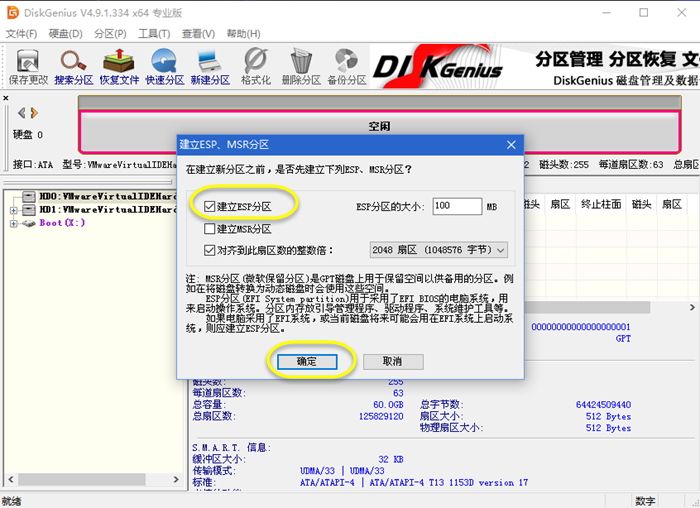700x508 pixels.
Task: Click the 就绪 status bar text
Action: tap(11, 501)
